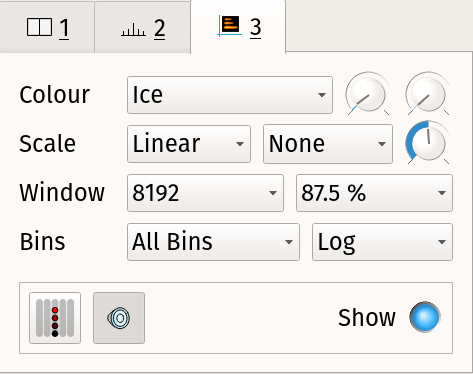
Task: Open the window overlap dropdown showing 87.5 %
Action: [x=374, y=193]
